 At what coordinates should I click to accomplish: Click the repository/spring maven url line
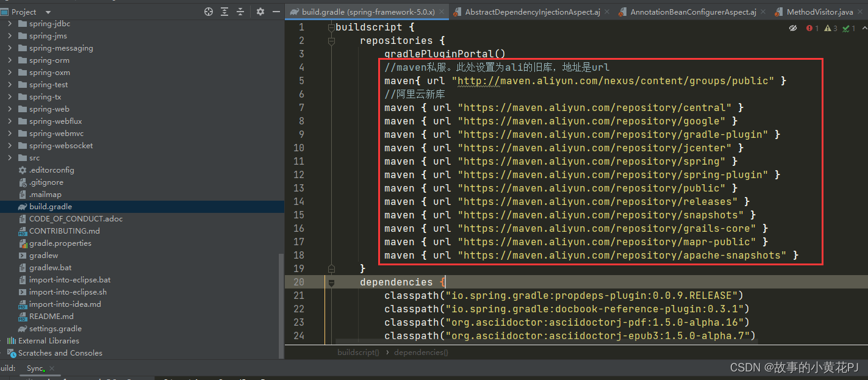[561, 162]
